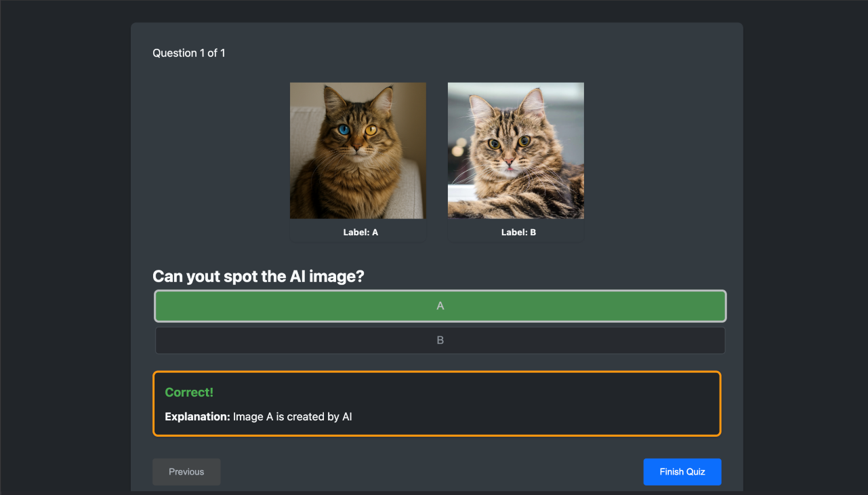868x495 pixels.
Task: Click the AI-generated cat image labeled A
Action: click(x=358, y=150)
